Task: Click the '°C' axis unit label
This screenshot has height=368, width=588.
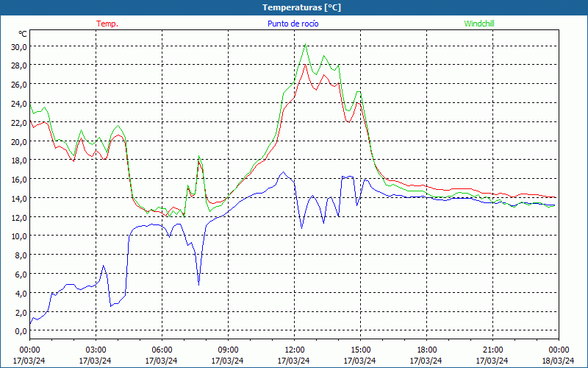Action: point(23,34)
